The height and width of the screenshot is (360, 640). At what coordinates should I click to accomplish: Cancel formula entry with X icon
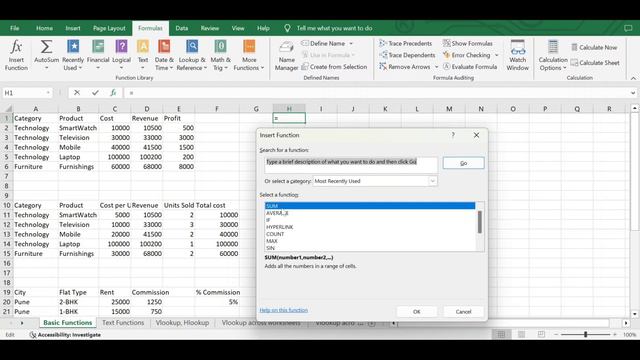click(x=77, y=93)
